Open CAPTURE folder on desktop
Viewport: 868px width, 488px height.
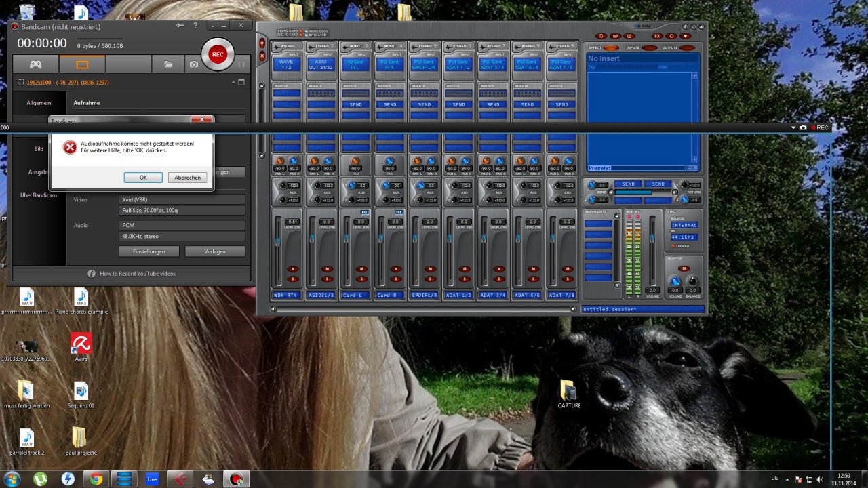point(568,393)
